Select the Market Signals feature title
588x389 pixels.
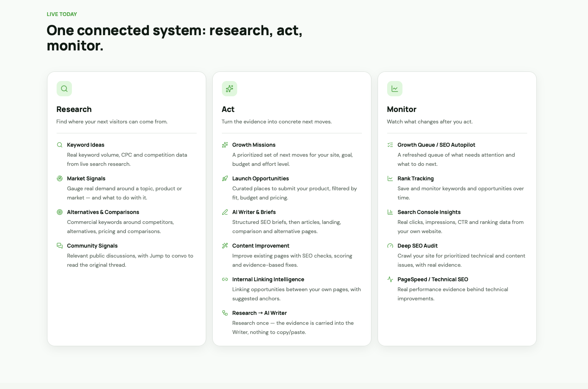pyautogui.click(x=86, y=178)
